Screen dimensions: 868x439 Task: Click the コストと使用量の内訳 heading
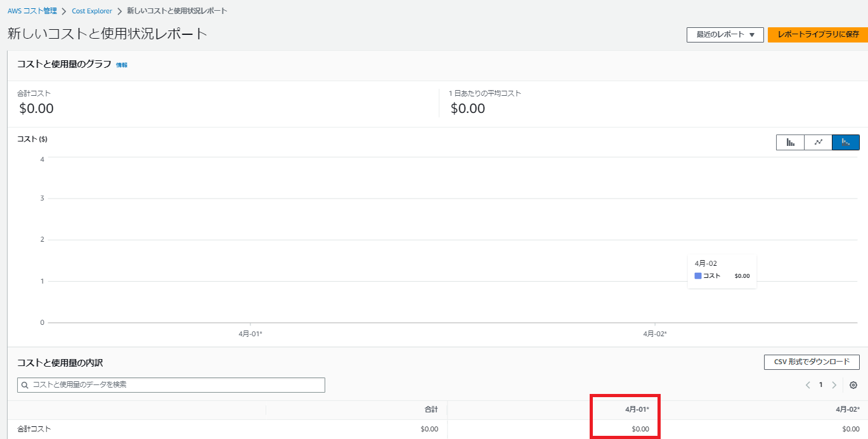pyautogui.click(x=60, y=363)
